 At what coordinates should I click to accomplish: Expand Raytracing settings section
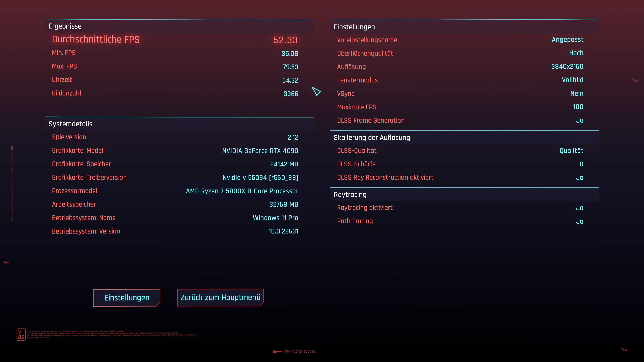(x=350, y=194)
